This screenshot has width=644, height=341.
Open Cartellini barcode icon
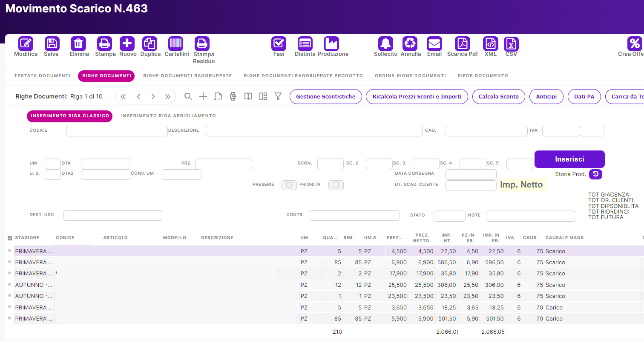tap(176, 43)
